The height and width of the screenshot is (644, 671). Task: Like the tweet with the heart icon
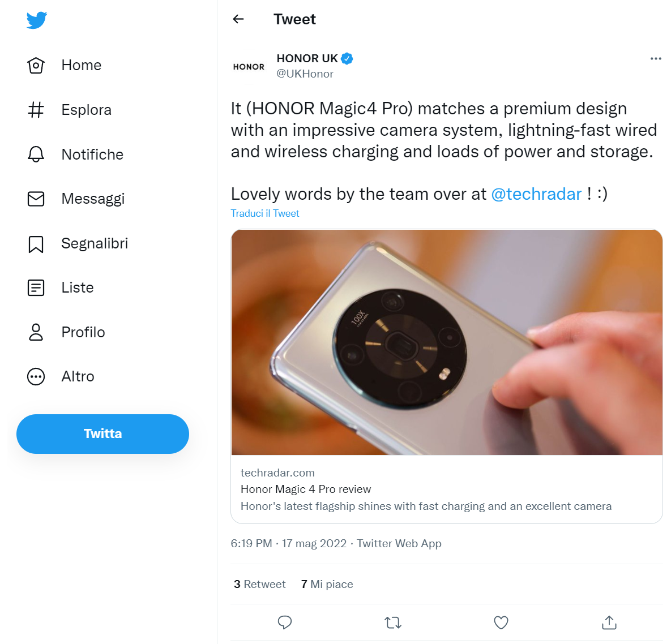tap(501, 622)
